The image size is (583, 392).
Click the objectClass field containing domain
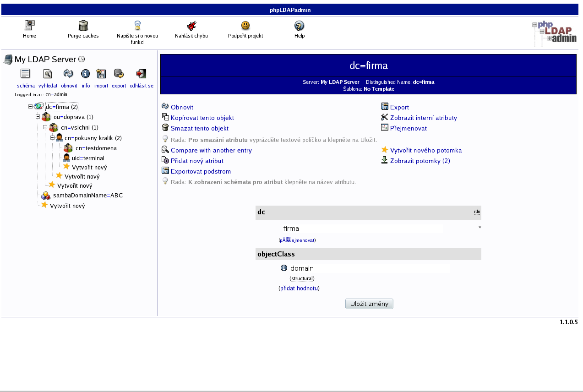[x=370, y=268]
